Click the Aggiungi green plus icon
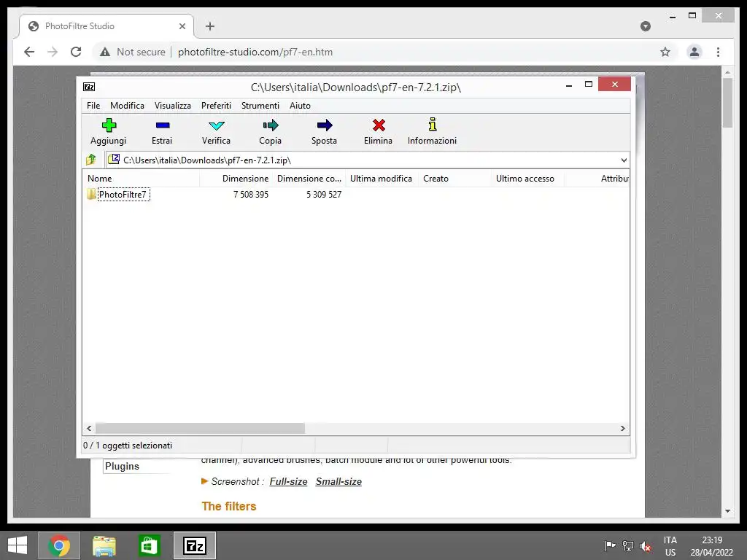747x560 pixels. [x=109, y=125]
